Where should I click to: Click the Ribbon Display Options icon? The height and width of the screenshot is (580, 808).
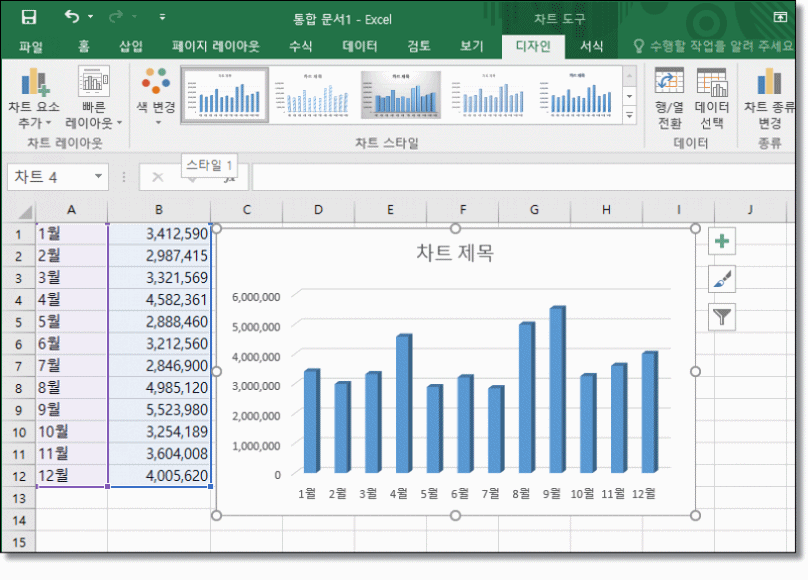click(x=780, y=18)
